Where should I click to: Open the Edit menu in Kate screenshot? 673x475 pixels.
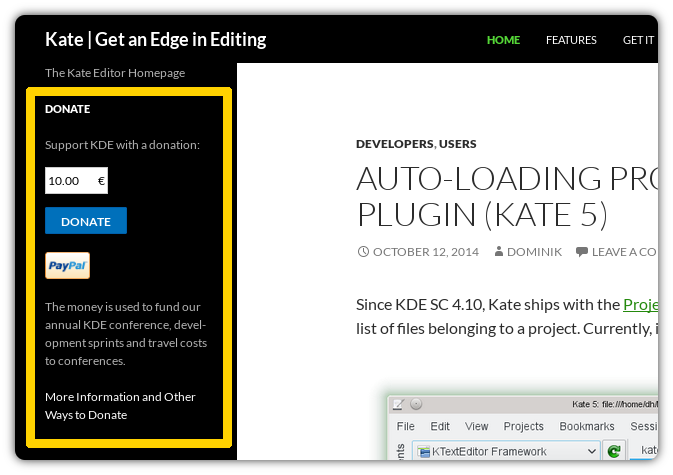[x=440, y=426]
